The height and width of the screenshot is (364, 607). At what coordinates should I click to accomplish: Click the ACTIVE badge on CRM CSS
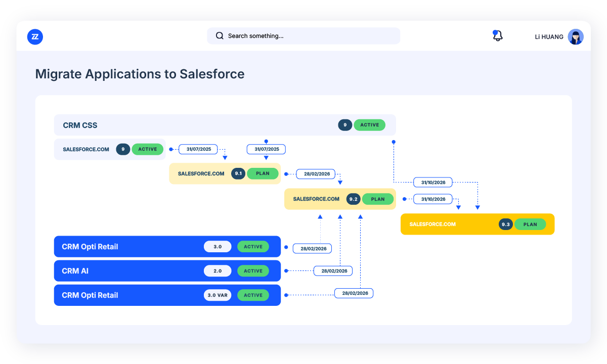coord(369,125)
